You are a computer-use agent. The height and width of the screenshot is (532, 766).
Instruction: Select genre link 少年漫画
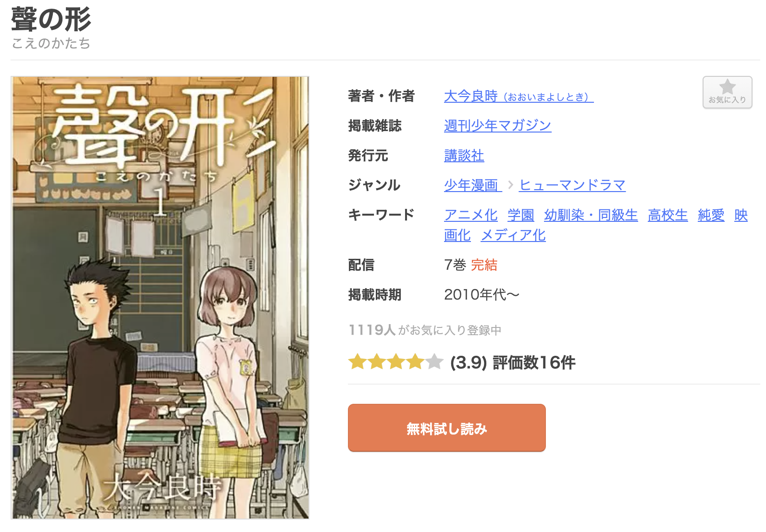(473, 185)
